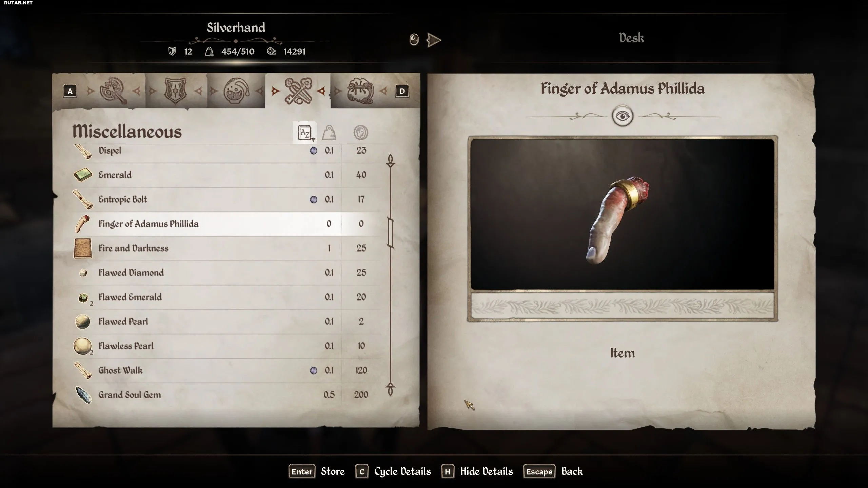Toggle the eye inspect view icon
The width and height of the screenshot is (868, 488).
(623, 116)
